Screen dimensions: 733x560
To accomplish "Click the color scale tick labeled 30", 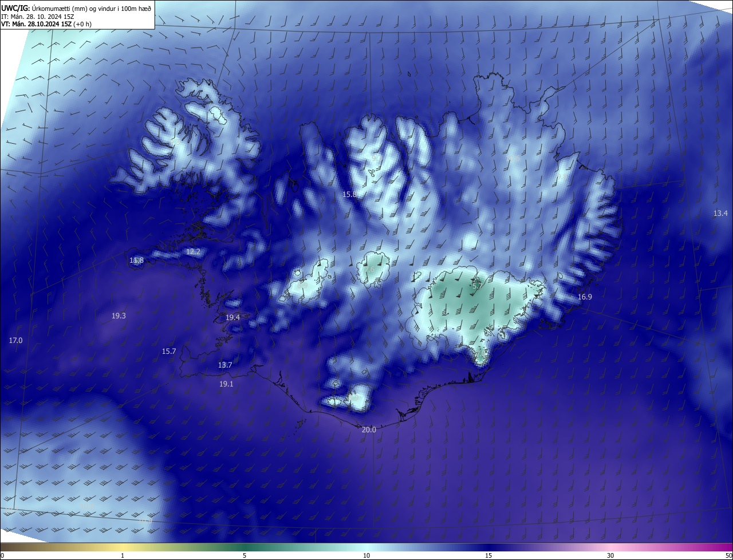I will [610, 555].
